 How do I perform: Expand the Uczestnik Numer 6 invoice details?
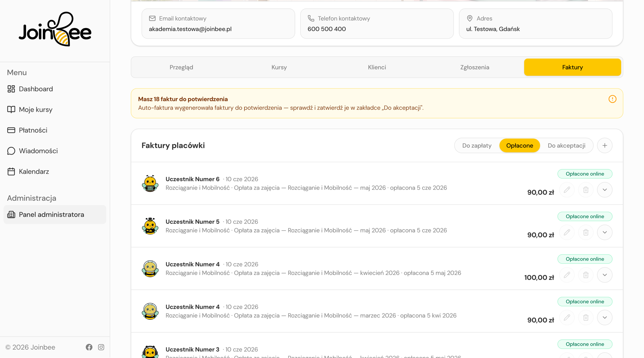(x=605, y=190)
